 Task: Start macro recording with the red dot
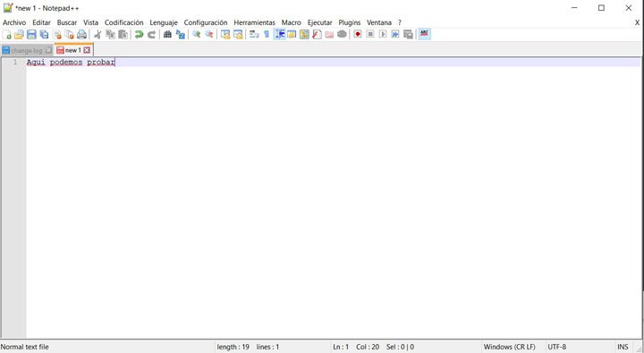point(358,35)
